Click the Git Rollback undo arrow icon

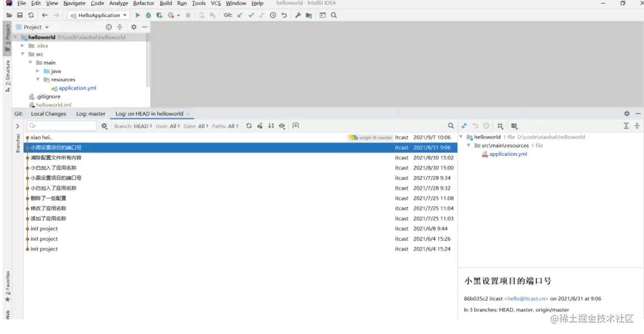tap(284, 16)
